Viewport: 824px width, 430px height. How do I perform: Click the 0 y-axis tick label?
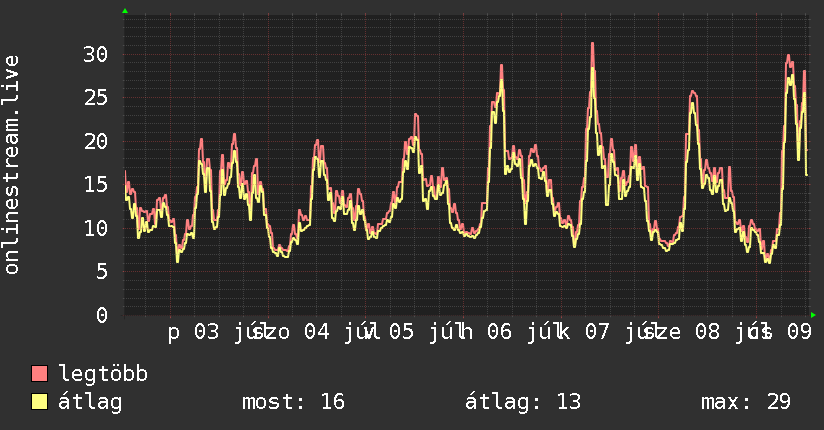coord(102,315)
